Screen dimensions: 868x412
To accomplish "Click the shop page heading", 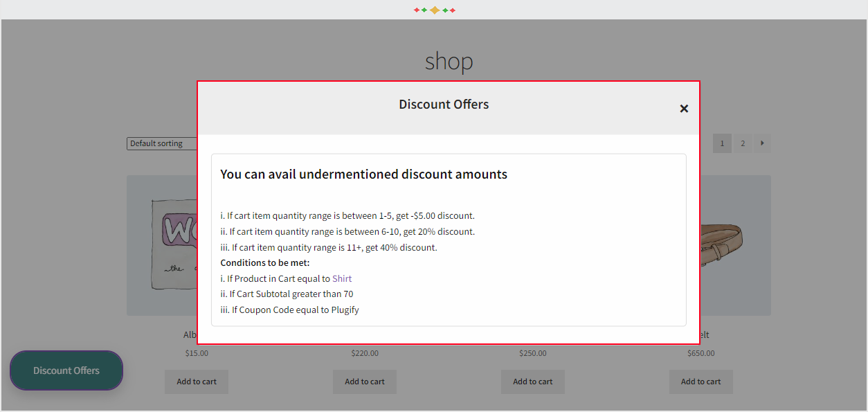I will coord(449,62).
